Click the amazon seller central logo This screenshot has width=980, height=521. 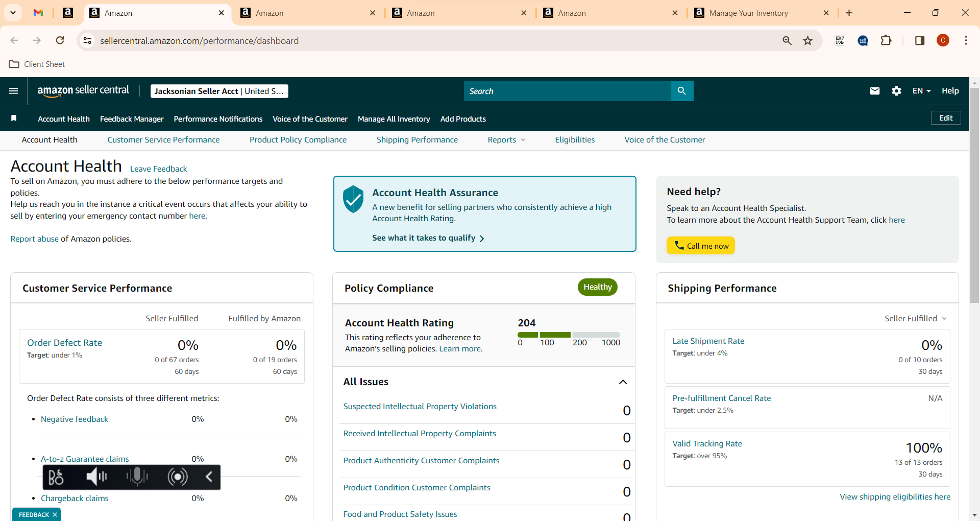(x=83, y=91)
